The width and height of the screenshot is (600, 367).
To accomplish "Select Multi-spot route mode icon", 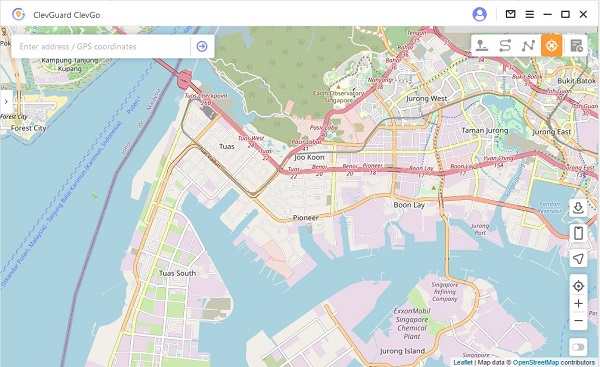I will pyautogui.click(x=528, y=46).
